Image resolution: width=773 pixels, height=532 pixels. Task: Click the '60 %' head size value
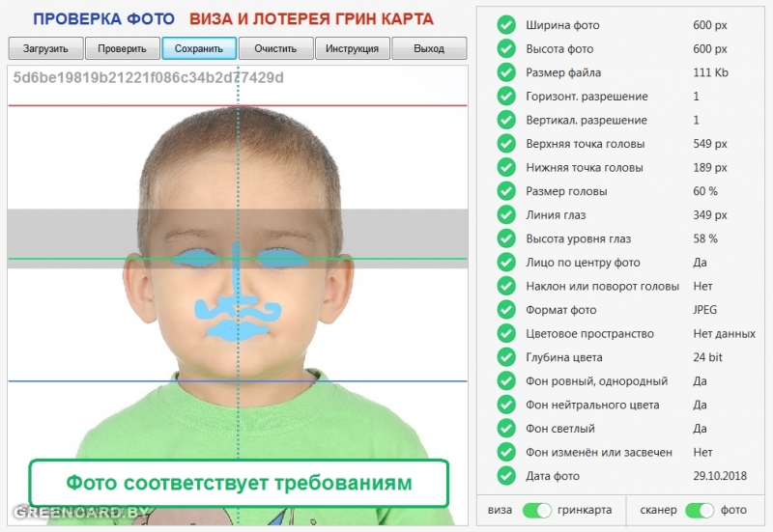pyautogui.click(x=705, y=191)
